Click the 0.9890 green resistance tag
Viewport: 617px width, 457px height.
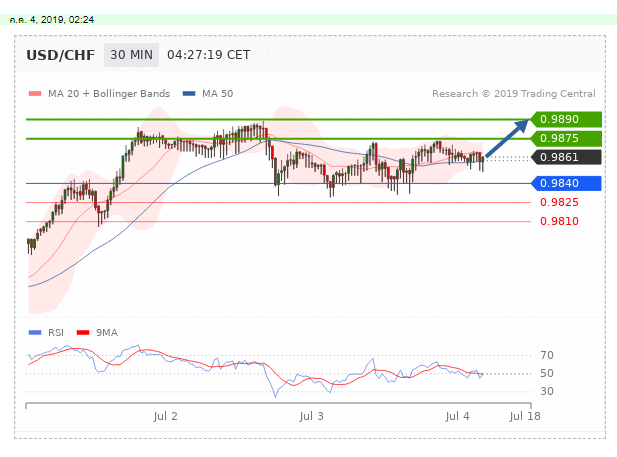pos(566,119)
